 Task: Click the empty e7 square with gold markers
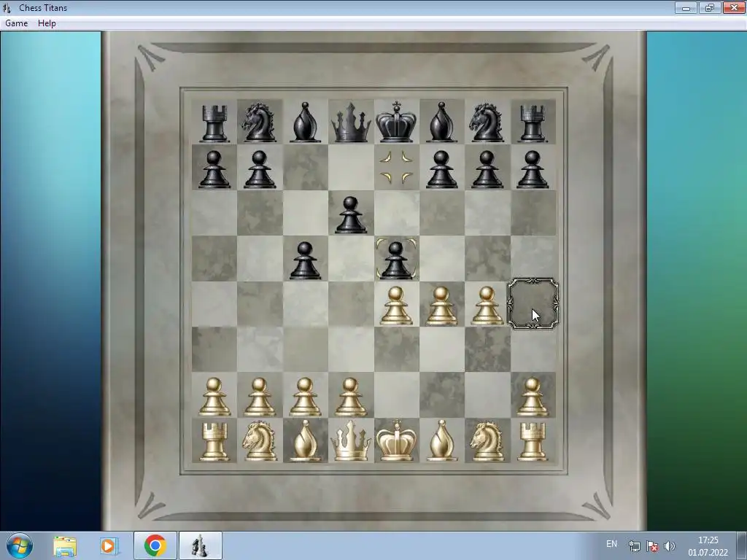396,168
